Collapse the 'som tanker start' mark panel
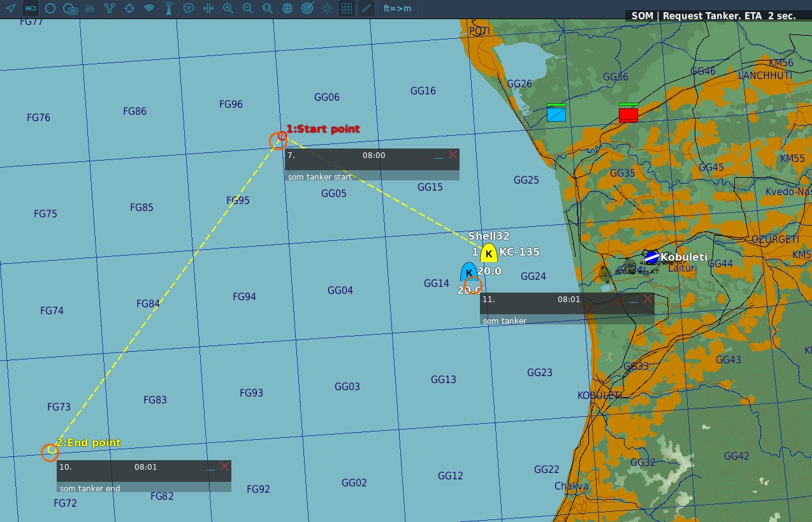 439,156
